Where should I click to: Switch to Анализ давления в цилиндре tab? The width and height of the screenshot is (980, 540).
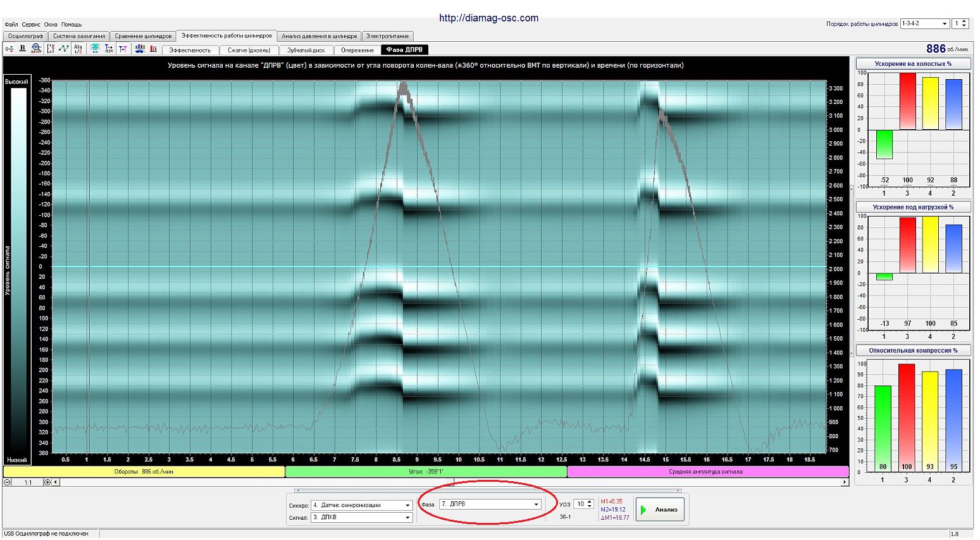(319, 36)
